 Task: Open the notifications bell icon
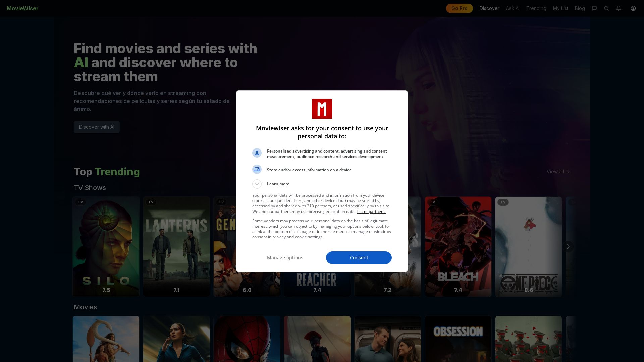tap(619, 8)
